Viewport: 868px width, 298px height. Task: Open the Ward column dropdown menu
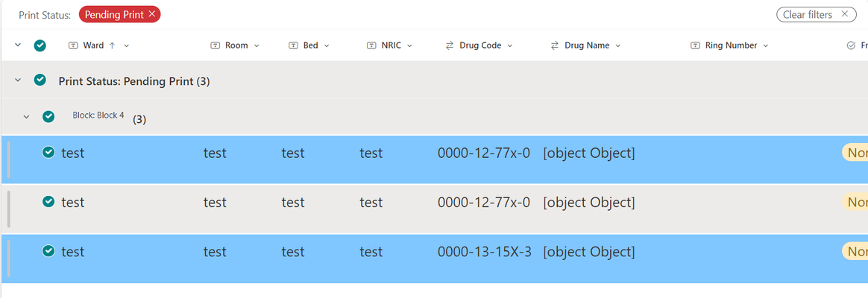point(127,46)
